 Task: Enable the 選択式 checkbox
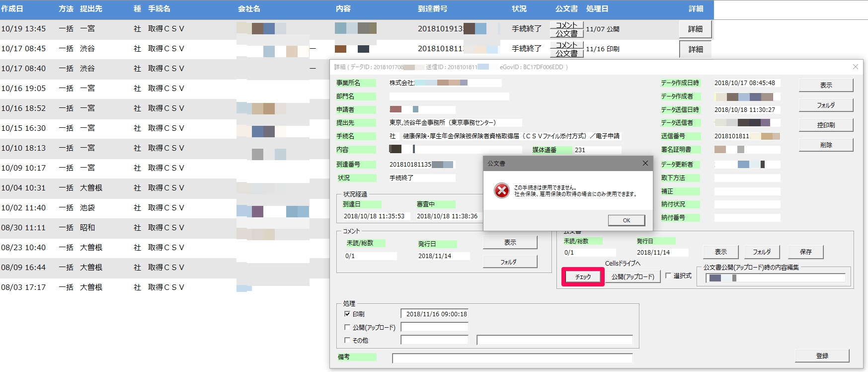tap(668, 276)
